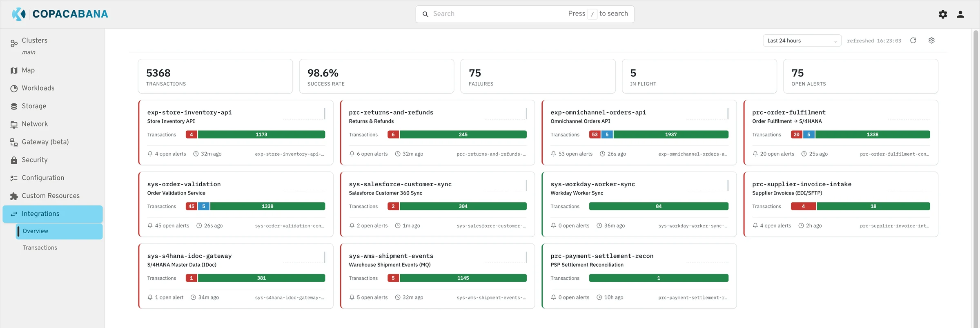Click green 1937 bar on omnichannel orders card

pos(671,134)
